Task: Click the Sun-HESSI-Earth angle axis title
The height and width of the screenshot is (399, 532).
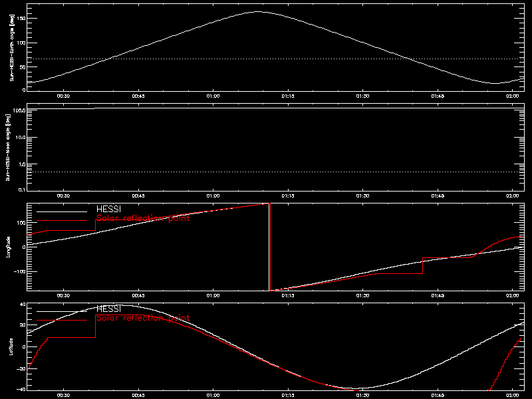Action: (x=11, y=47)
